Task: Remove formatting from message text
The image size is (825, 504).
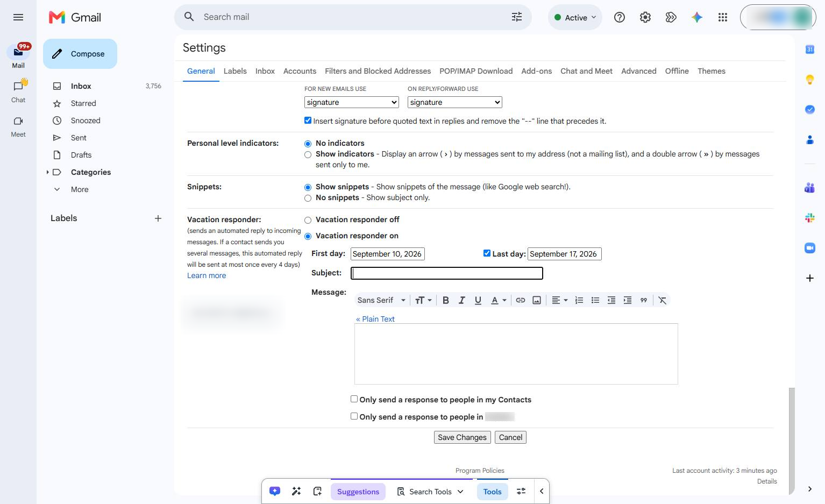Action: point(662,300)
